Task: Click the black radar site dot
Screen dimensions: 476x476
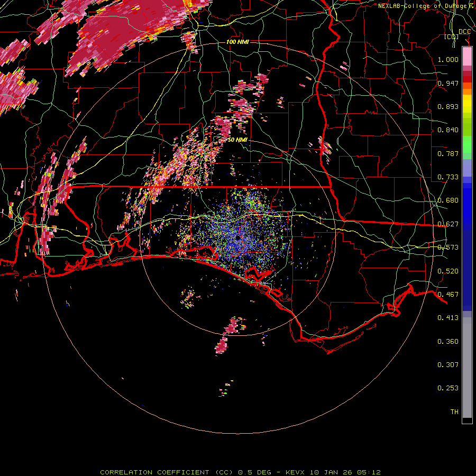Action: (238, 239)
